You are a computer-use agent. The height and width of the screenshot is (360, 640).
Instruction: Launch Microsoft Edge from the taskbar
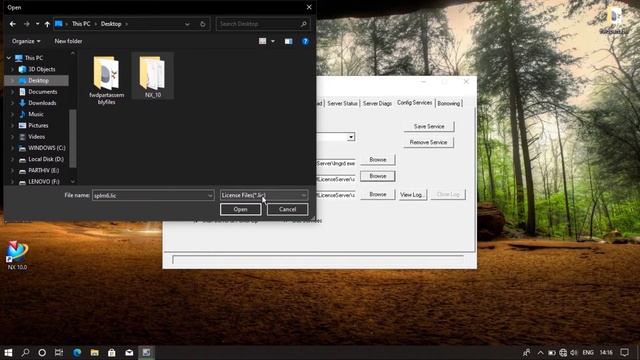77,353
